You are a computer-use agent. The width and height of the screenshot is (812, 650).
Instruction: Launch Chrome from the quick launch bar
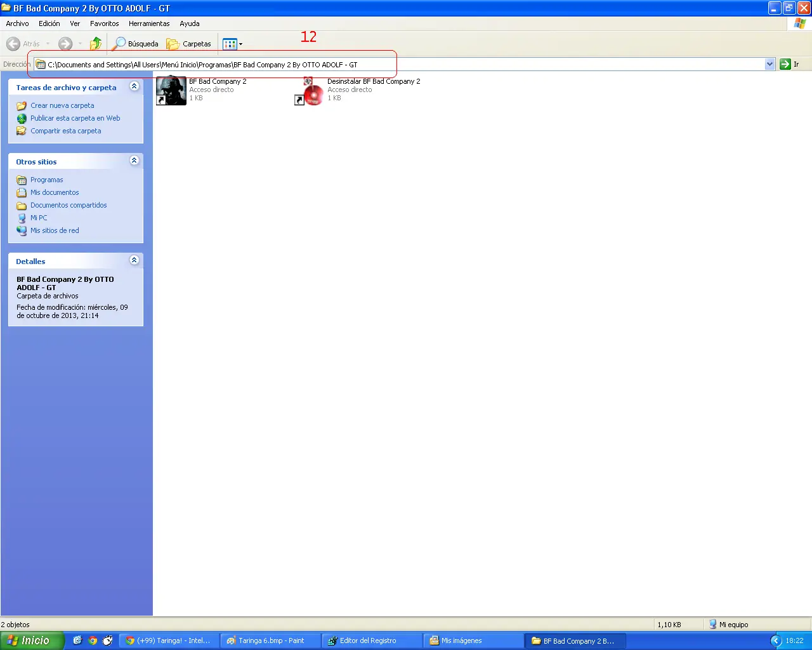click(93, 640)
